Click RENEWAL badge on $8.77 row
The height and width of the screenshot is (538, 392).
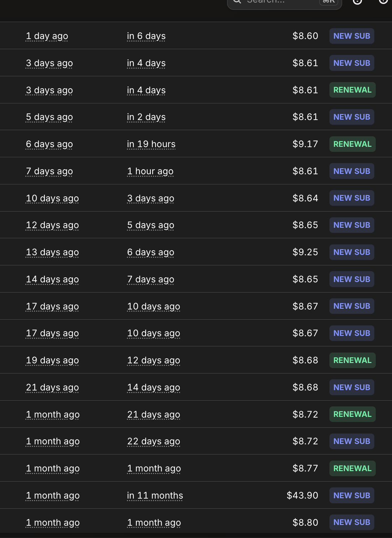352,468
